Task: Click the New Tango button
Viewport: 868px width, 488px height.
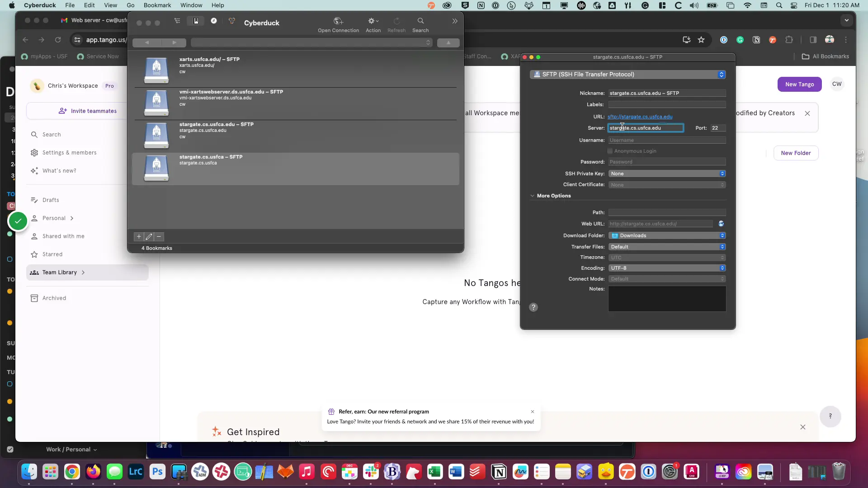Action: 799,84
